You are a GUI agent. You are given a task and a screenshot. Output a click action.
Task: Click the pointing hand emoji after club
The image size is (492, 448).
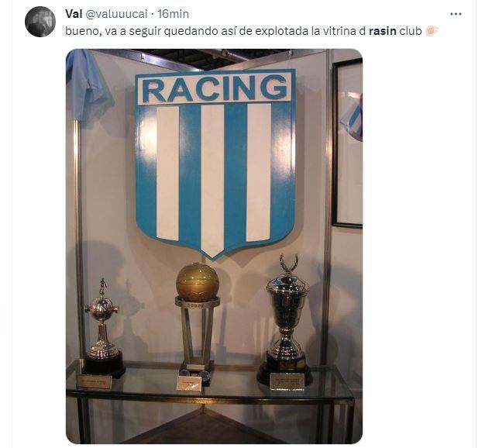coord(432,31)
